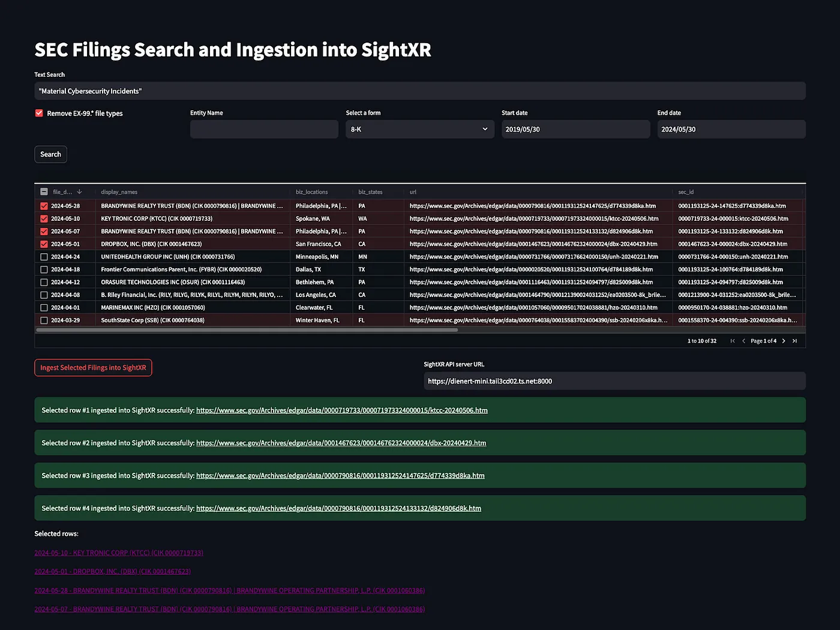Select the "Dallas, TX" location cell

308,269
